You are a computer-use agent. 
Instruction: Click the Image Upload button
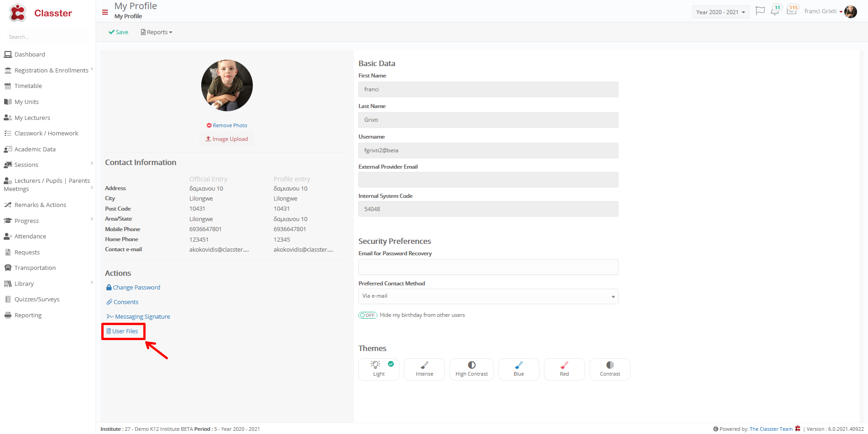point(227,139)
